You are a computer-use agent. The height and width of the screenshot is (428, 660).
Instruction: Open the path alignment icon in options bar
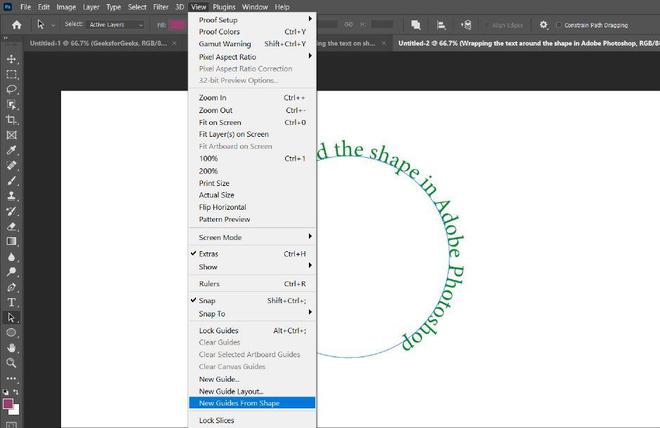click(x=441, y=25)
